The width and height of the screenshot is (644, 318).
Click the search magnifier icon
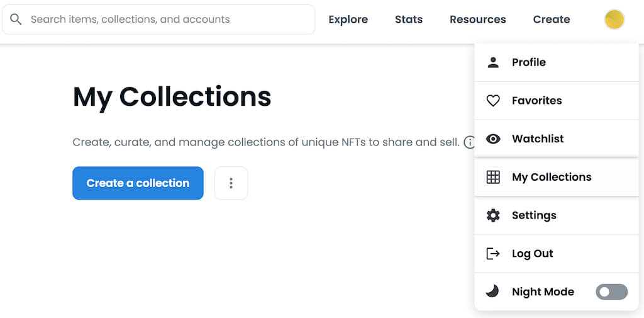(16, 20)
